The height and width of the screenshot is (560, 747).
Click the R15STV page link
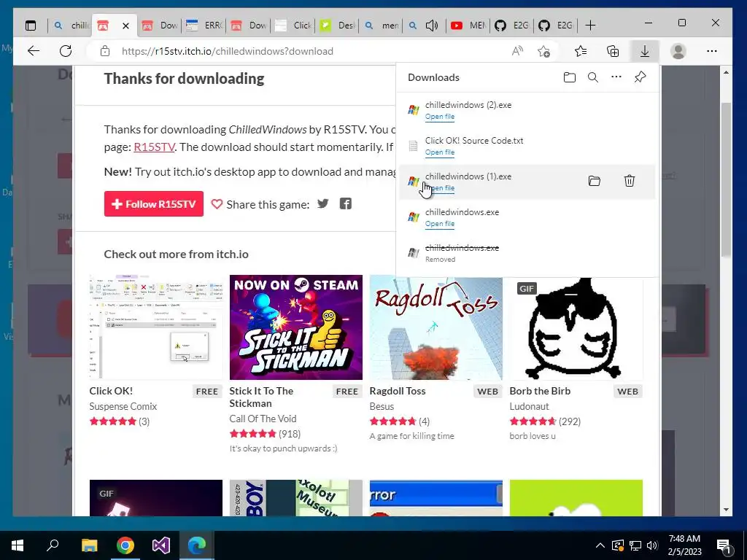click(x=154, y=147)
